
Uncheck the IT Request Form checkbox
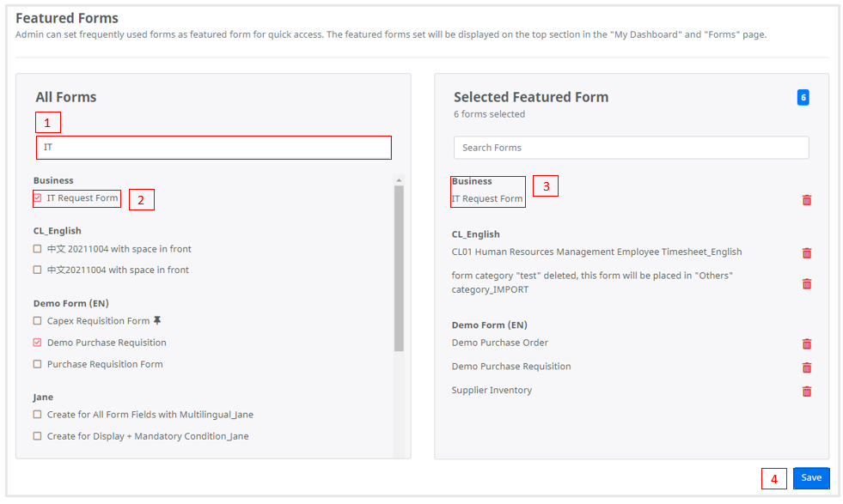point(37,197)
